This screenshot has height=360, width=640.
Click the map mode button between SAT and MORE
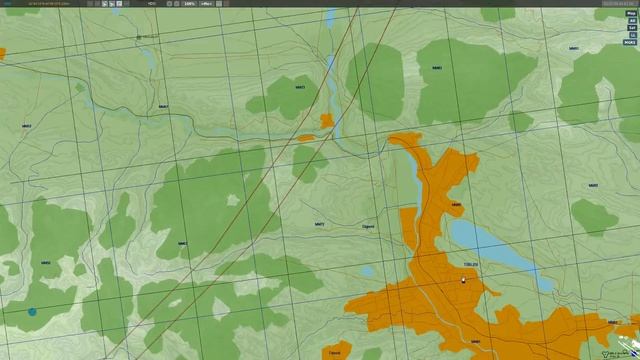(633, 35)
